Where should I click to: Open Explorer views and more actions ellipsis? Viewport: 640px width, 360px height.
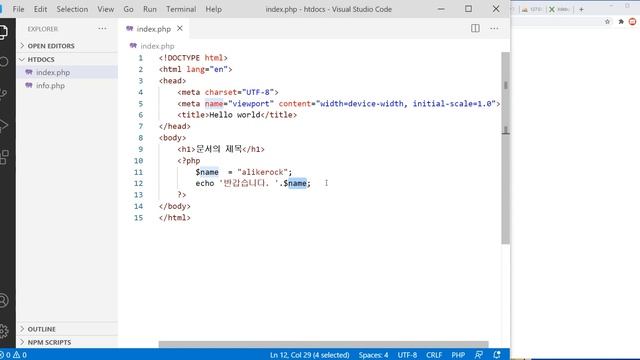tap(102, 29)
